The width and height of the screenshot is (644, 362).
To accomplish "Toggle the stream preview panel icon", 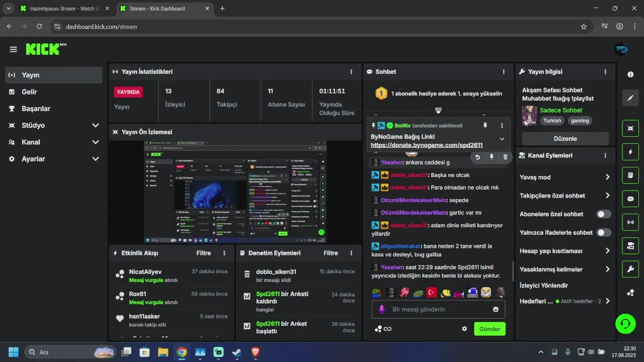I will (630, 128).
